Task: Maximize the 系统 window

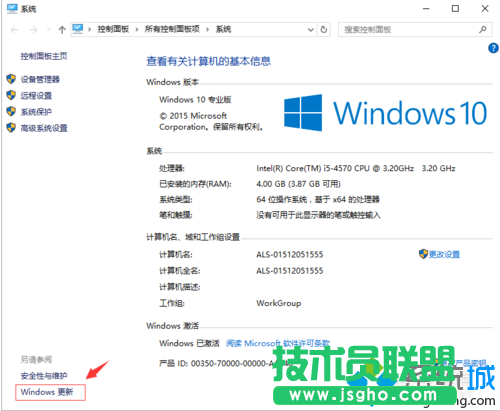Action: coord(455,9)
